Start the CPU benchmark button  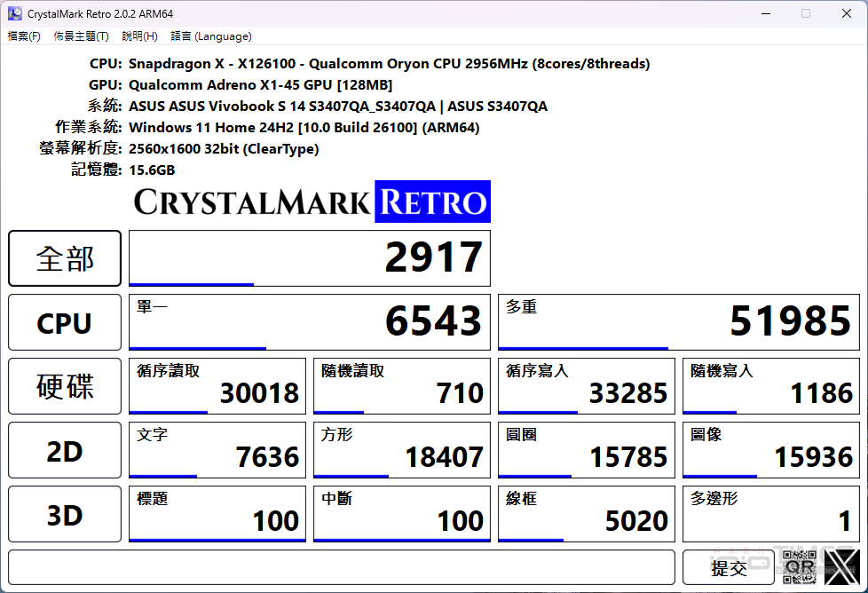[x=65, y=322]
